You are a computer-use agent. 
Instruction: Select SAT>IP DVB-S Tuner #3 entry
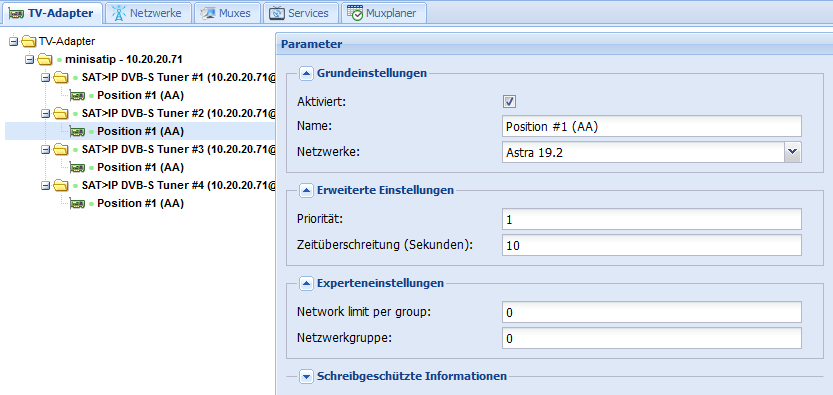click(x=179, y=150)
